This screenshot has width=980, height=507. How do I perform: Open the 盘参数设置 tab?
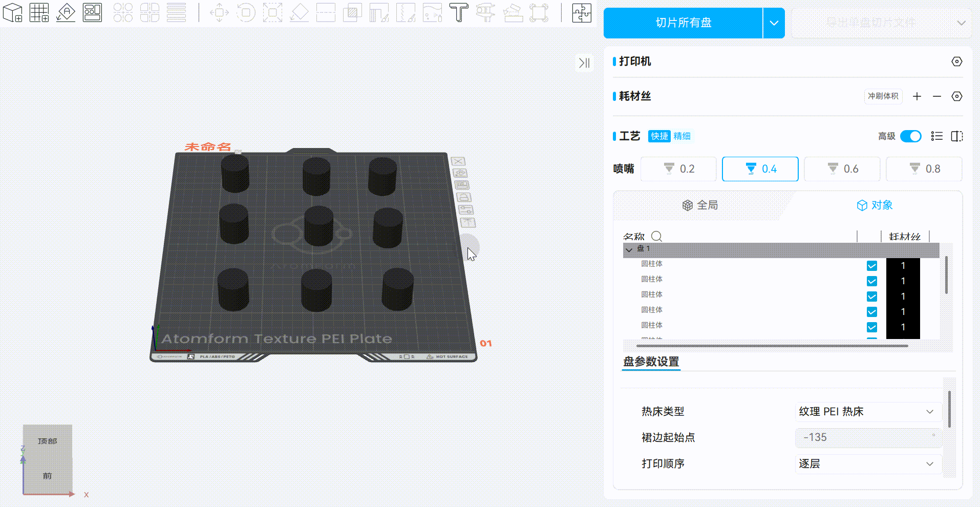tap(651, 362)
